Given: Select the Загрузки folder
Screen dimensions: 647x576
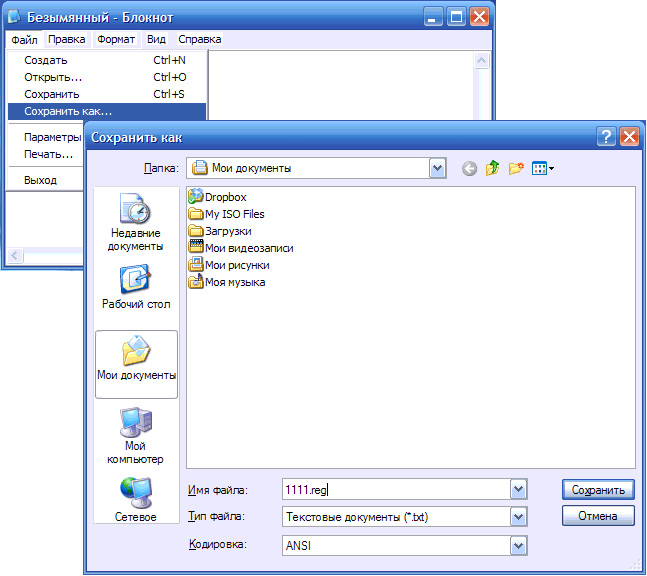Looking at the screenshot, I should coord(220,231).
